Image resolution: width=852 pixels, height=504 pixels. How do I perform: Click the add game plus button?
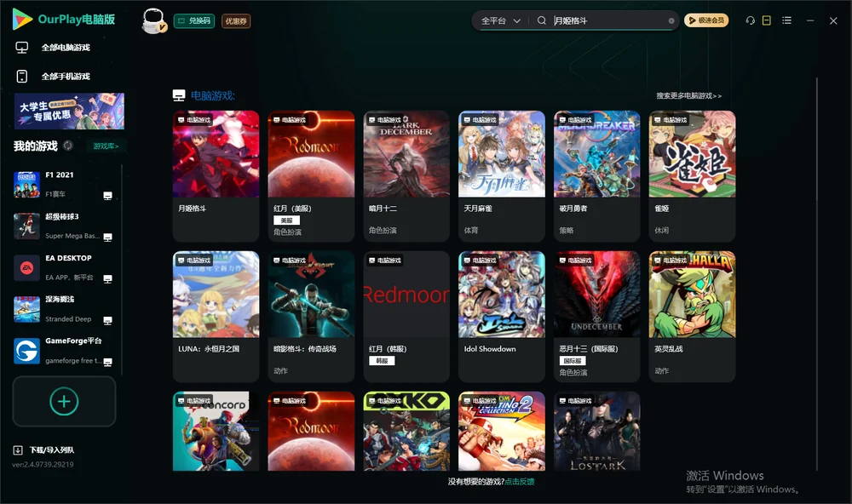(x=64, y=401)
